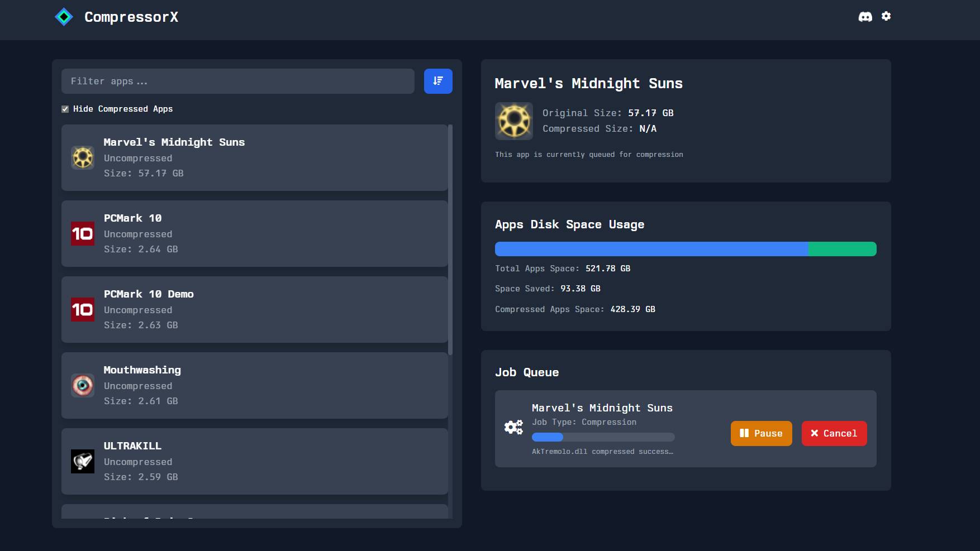The width and height of the screenshot is (980, 551).
Task: Click the Job Queue heading
Action: coord(527,372)
